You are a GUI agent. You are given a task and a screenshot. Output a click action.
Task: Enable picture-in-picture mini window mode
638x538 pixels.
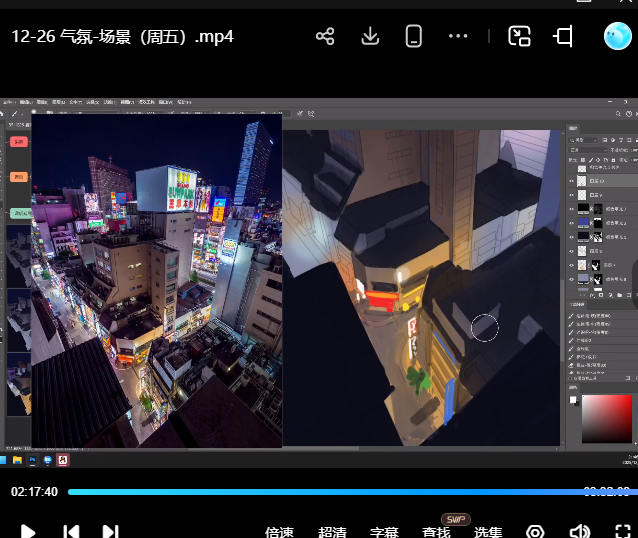pyautogui.click(x=519, y=37)
